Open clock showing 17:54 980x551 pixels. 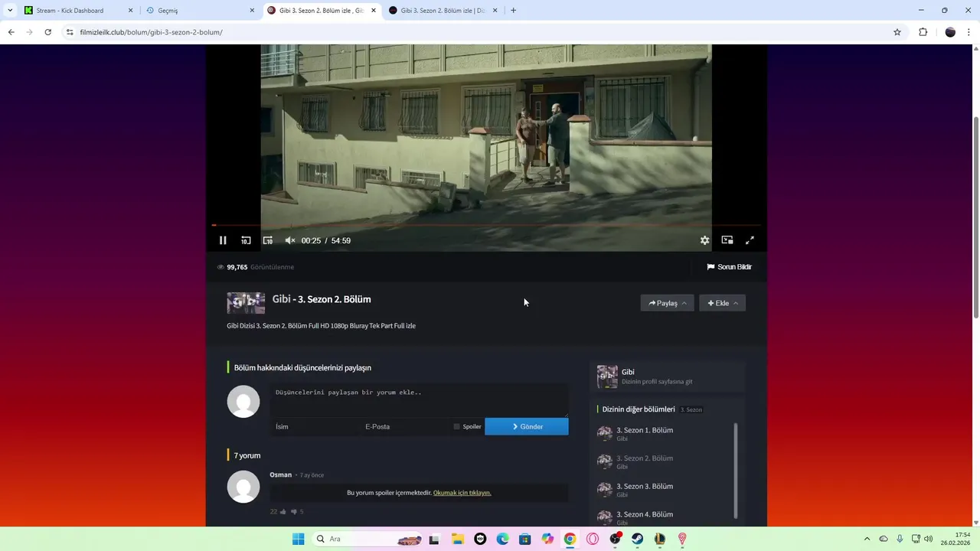(956, 539)
